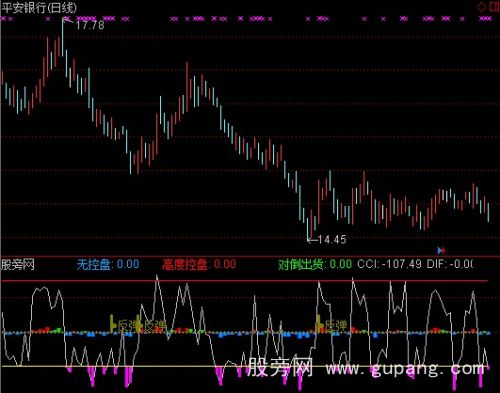Viewport: 500px width, 393px height.
Task: Click the blue-red arrow marker below the chart
Action: [441, 250]
